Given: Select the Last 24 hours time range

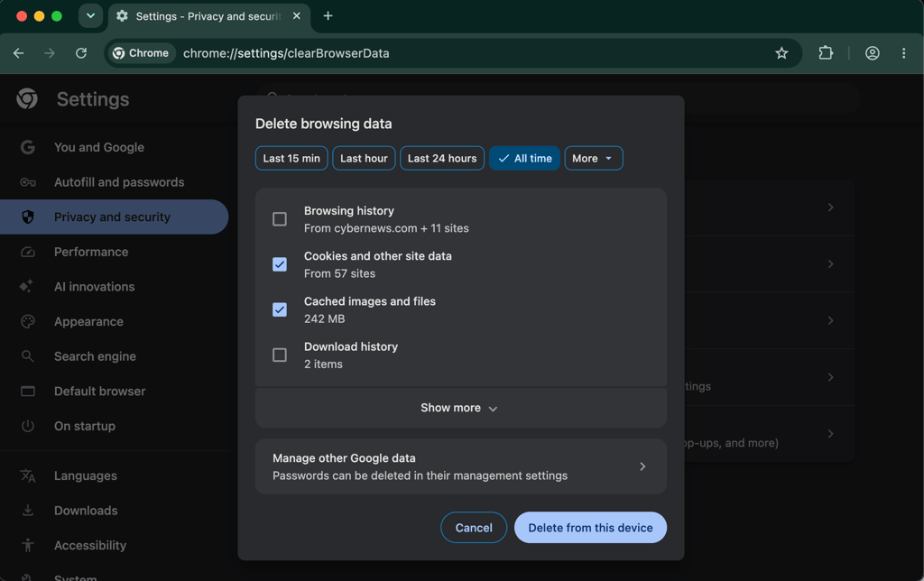Looking at the screenshot, I should click(442, 158).
